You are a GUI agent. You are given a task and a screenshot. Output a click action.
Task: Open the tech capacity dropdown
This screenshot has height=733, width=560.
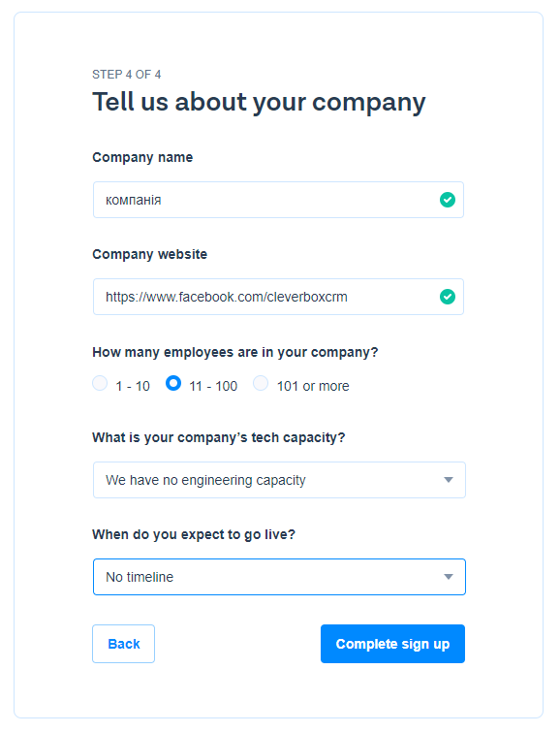tap(279, 480)
